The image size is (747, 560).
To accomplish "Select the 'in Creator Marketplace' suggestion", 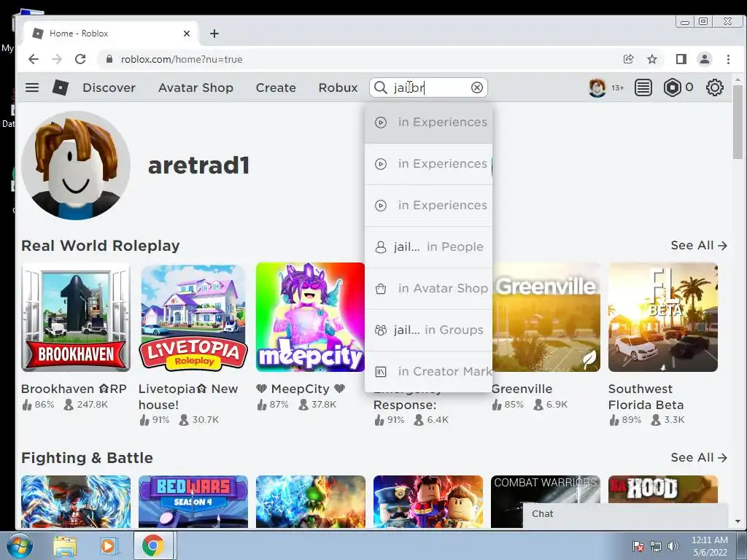I will point(428,371).
